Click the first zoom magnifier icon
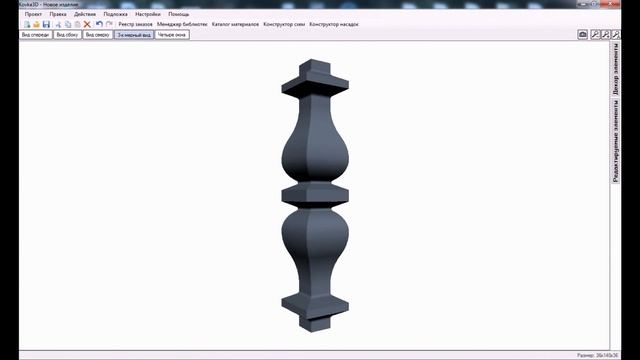This screenshot has width=640, height=360. [x=596, y=35]
